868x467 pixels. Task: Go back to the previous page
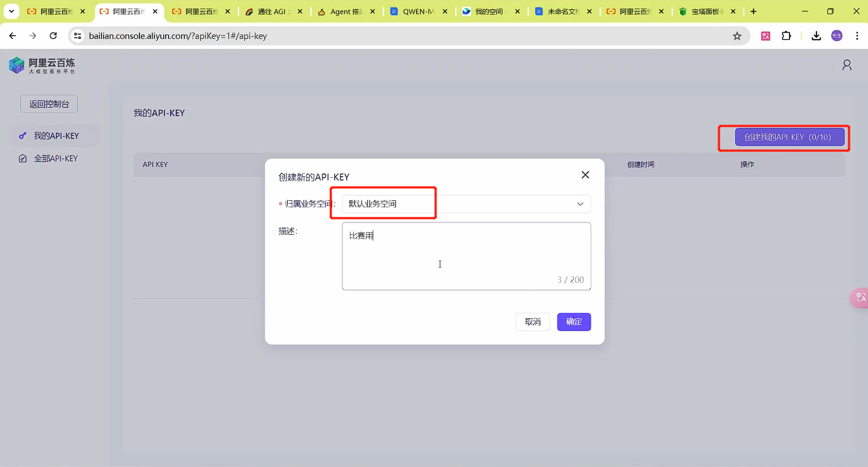click(13, 36)
